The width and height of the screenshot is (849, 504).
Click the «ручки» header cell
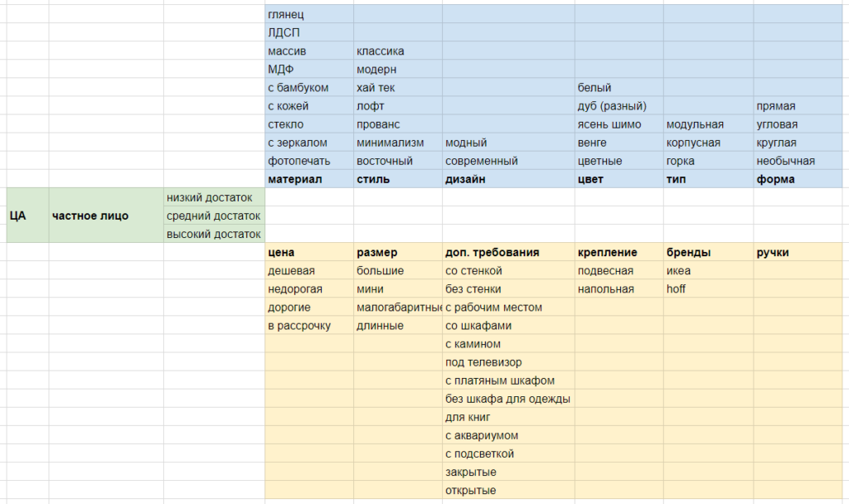tap(798, 252)
